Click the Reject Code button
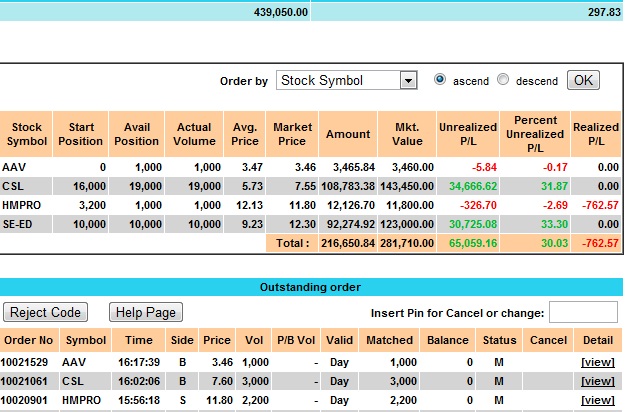The image size is (626, 412). pyautogui.click(x=46, y=313)
